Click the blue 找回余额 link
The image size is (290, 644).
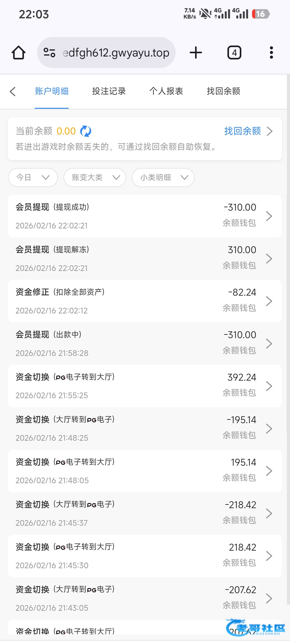[242, 131]
